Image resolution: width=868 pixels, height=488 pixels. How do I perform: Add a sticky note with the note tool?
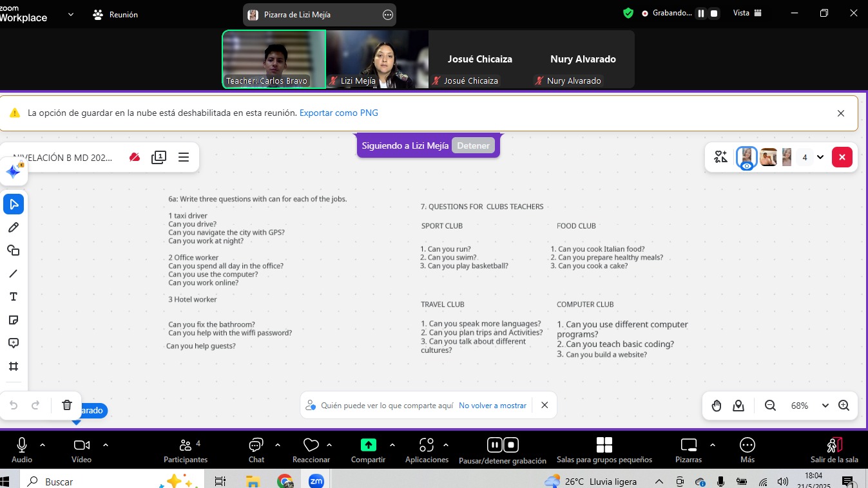point(14,320)
